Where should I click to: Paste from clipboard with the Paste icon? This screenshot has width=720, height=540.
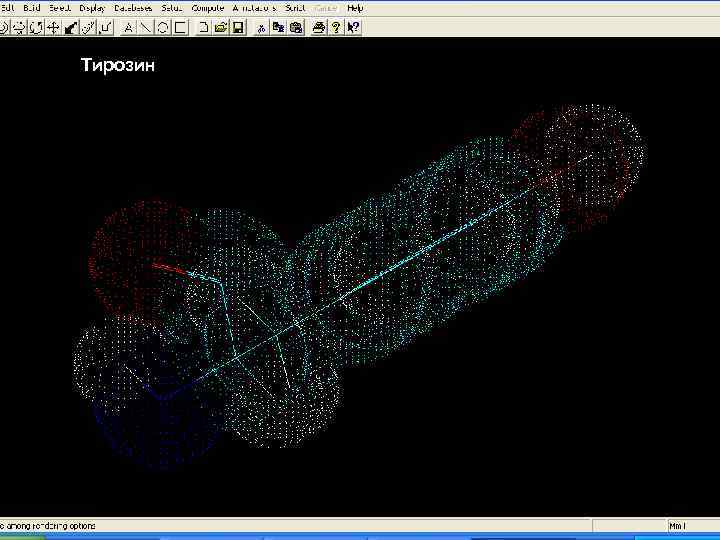click(296, 28)
